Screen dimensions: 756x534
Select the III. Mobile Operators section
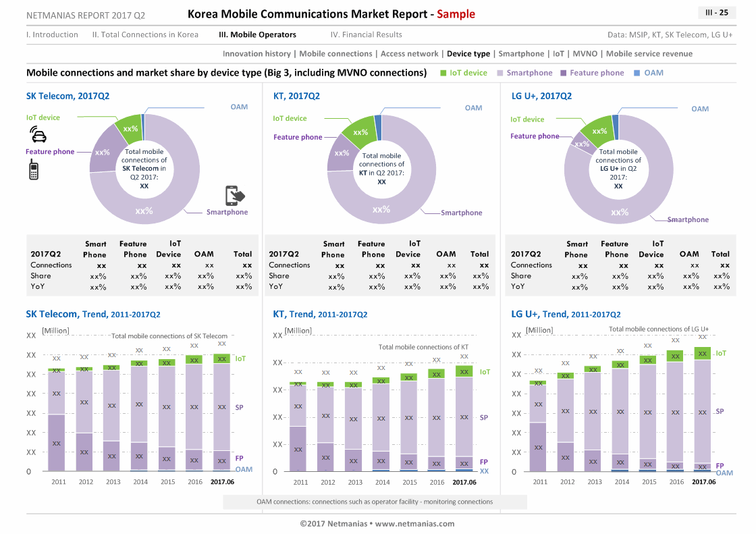[x=257, y=34]
